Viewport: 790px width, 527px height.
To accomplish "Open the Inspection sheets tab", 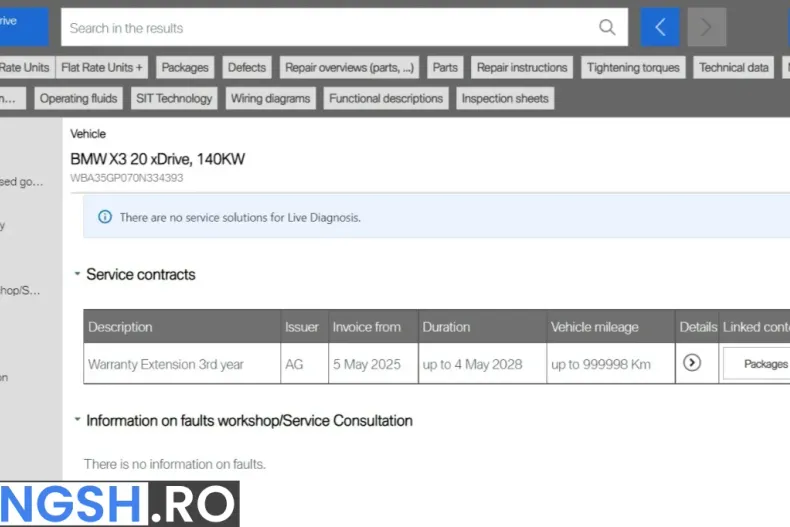I will (505, 98).
